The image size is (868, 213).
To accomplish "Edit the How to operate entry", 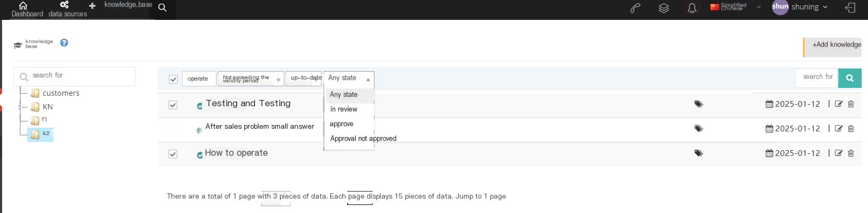I will (839, 153).
